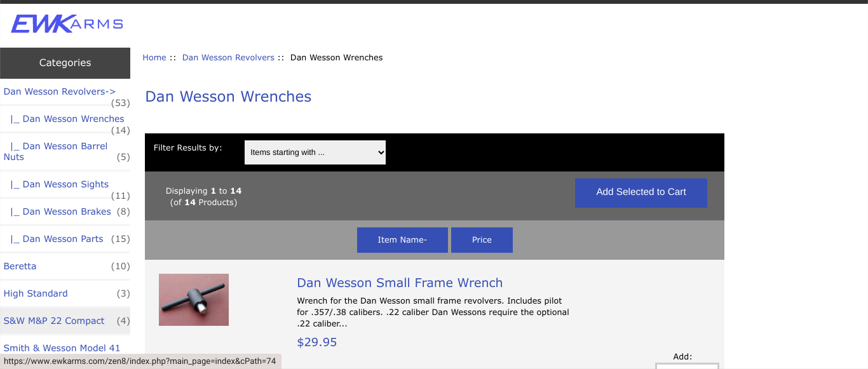Click the $29.95 price text
The width and height of the screenshot is (868, 369).
click(x=317, y=342)
